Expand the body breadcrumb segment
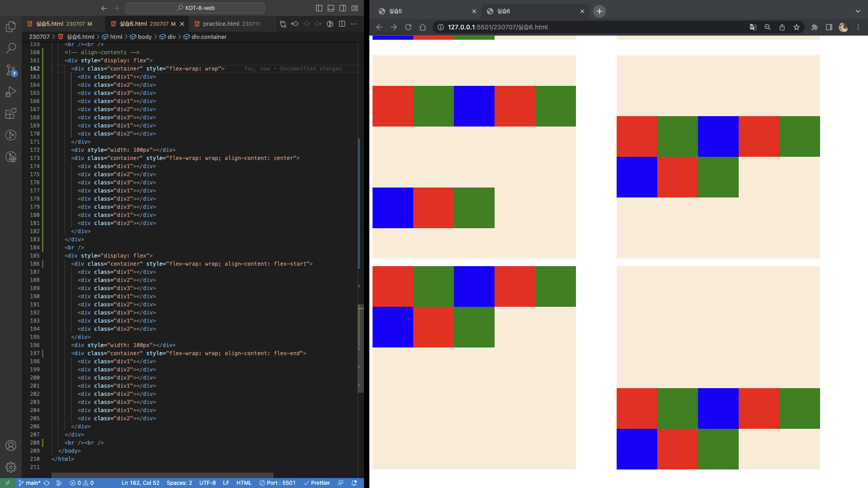The width and height of the screenshot is (868, 488). click(x=141, y=37)
